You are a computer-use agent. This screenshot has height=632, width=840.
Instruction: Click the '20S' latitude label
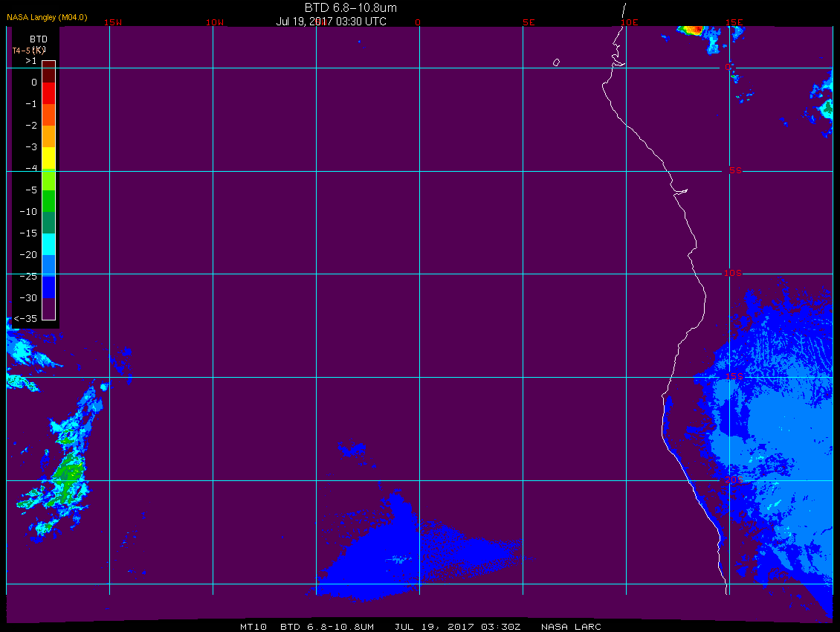[734, 480]
